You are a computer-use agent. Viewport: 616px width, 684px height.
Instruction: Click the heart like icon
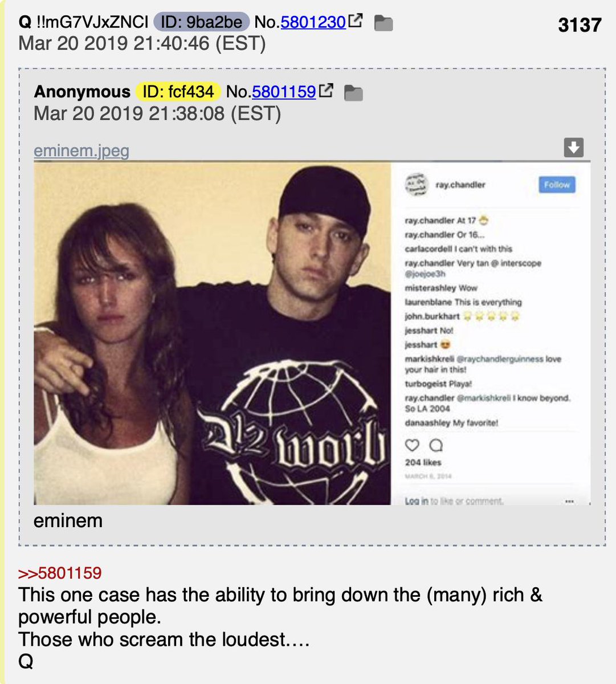pyautogui.click(x=412, y=445)
